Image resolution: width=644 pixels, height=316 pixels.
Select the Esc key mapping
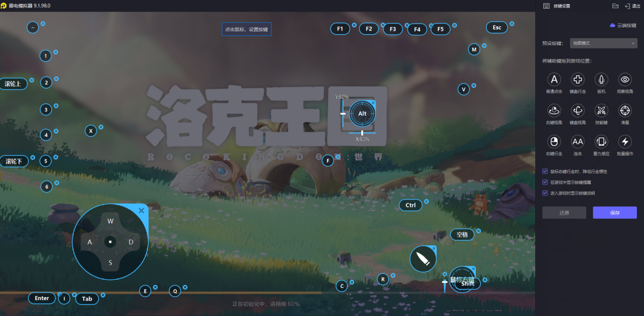coord(497,27)
